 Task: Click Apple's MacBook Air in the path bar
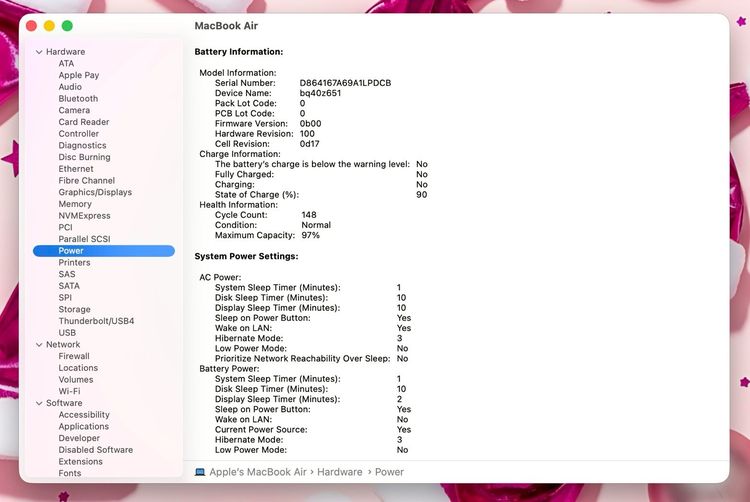258,472
